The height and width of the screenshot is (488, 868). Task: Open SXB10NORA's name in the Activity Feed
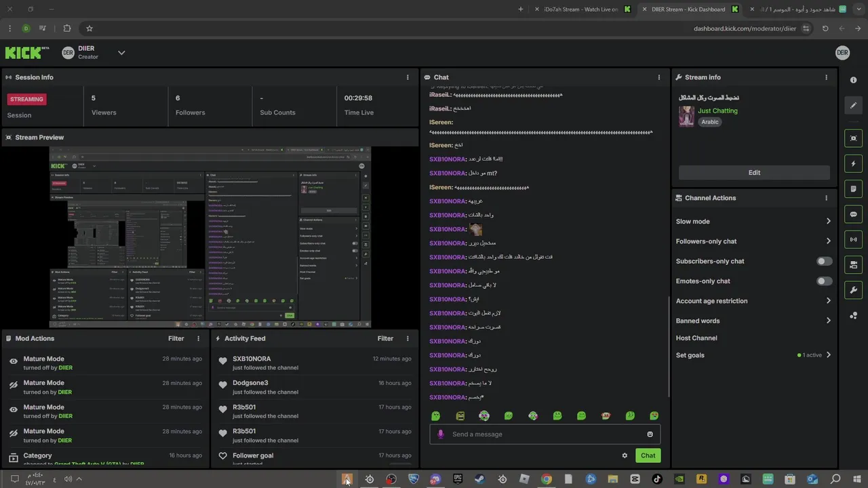[x=252, y=359]
